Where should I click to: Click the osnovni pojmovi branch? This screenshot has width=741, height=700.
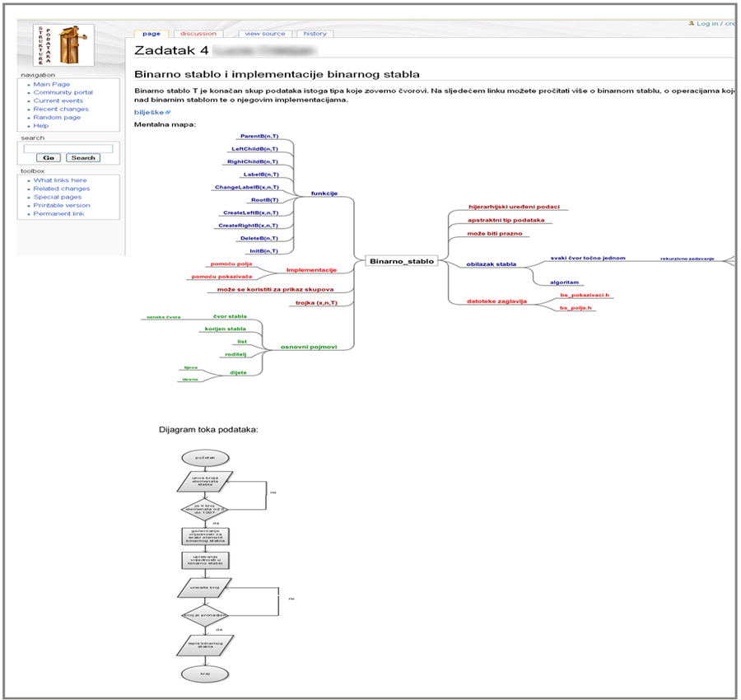pos(309,347)
